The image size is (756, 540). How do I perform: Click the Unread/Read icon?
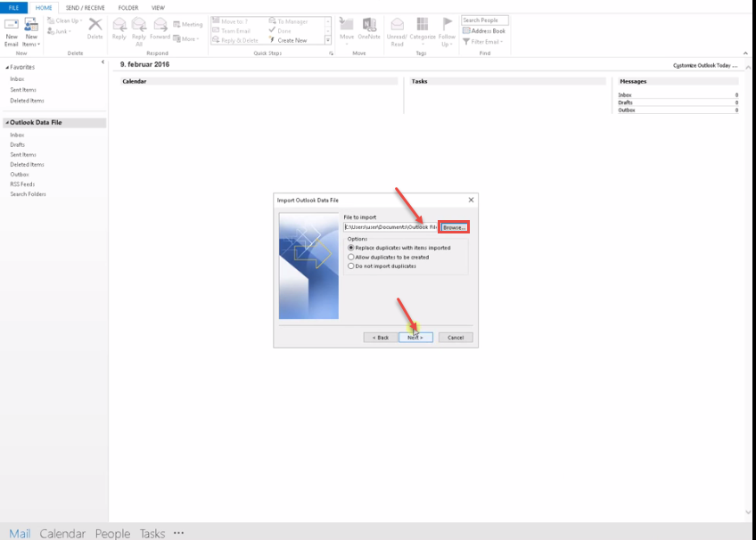397,24
